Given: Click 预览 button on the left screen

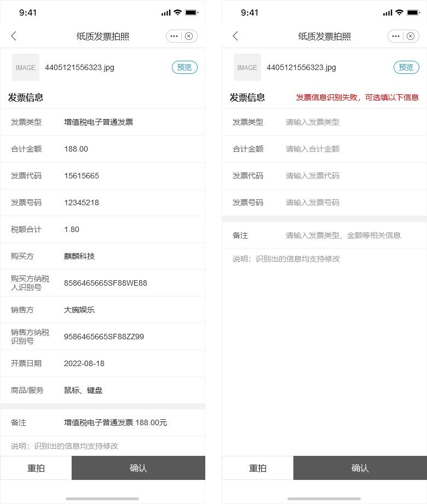Looking at the screenshot, I should point(184,67).
